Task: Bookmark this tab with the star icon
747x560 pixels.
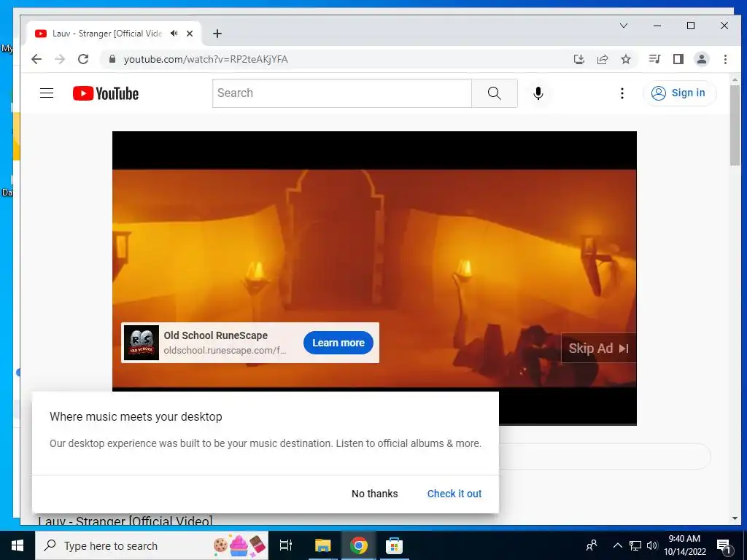Action: [x=626, y=59]
